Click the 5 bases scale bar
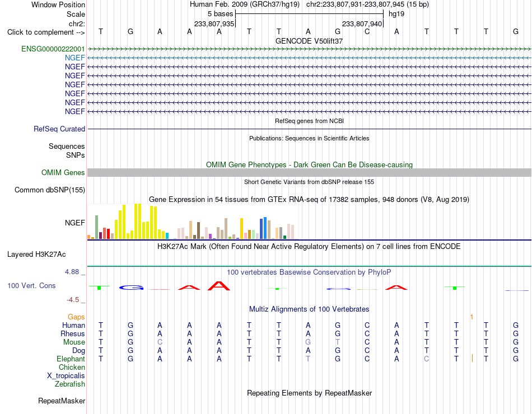This screenshot has height=414, width=532. point(309,14)
